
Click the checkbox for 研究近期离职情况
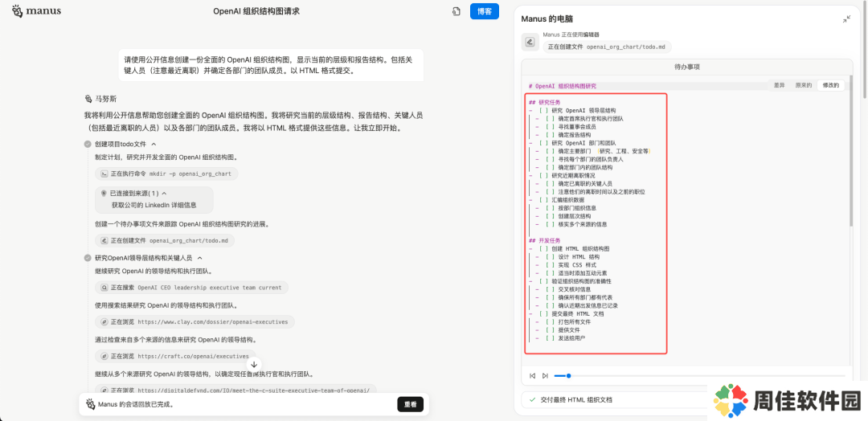[543, 175]
